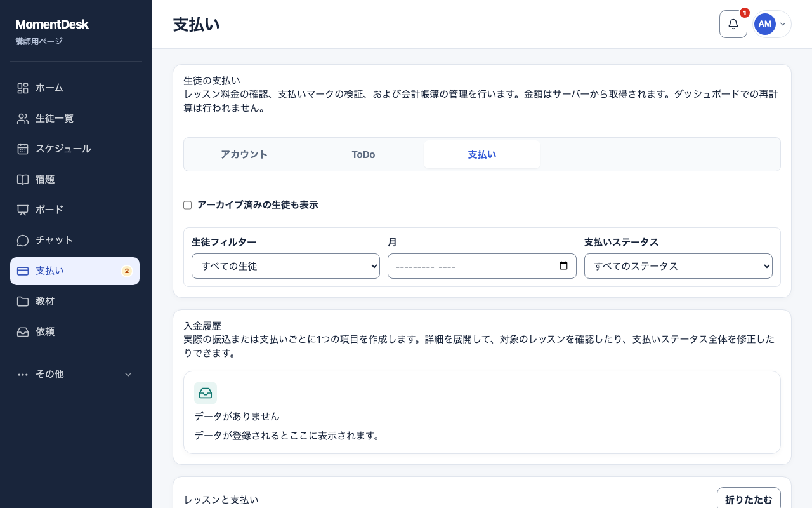Open the 生徒フィルター dropdown
812x508 pixels.
coord(285,266)
